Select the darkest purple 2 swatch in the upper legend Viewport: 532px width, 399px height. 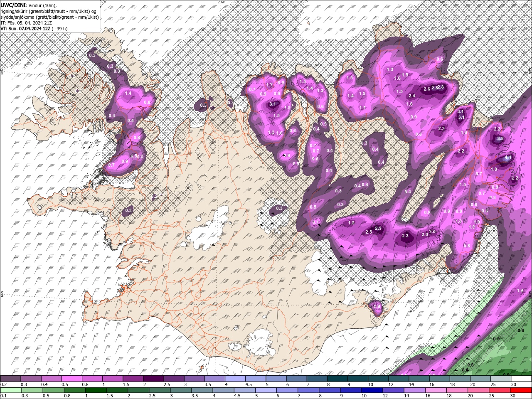point(153,379)
